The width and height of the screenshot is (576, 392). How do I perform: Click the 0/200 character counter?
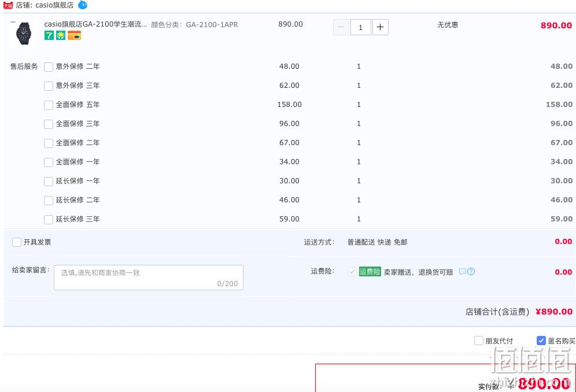click(227, 284)
